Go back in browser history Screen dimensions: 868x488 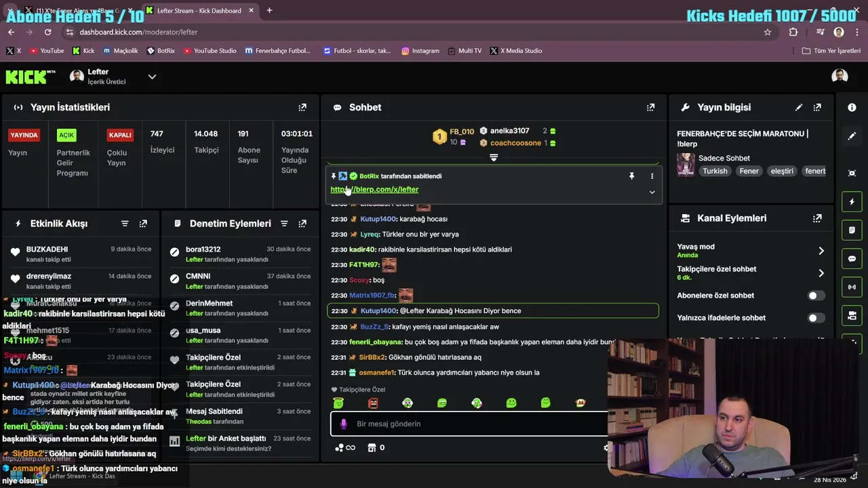click(11, 32)
